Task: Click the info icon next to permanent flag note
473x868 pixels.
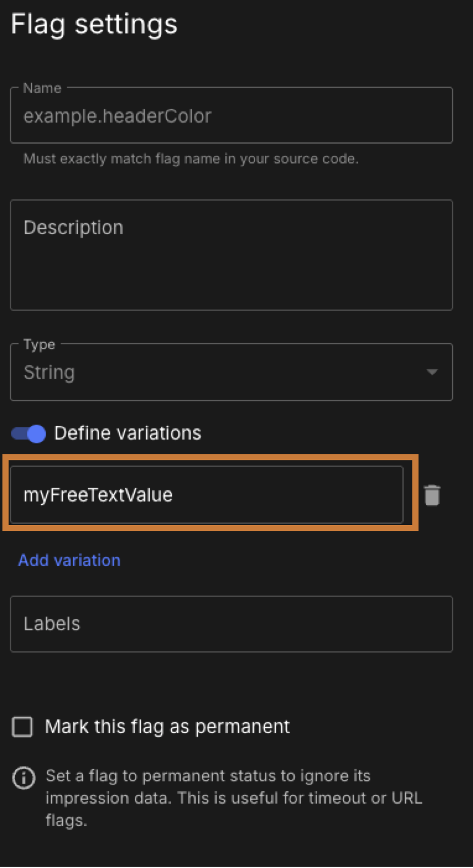Action: [x=24, y=778]
